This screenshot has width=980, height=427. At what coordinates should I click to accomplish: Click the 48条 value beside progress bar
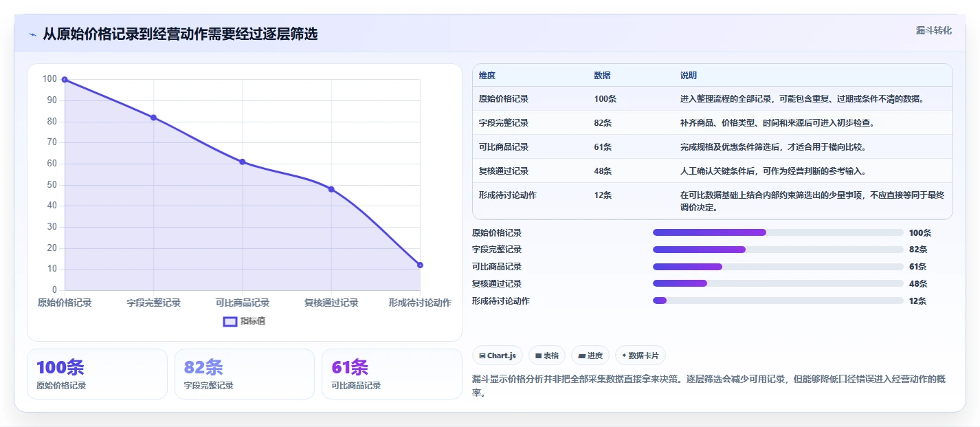[918, 283]
